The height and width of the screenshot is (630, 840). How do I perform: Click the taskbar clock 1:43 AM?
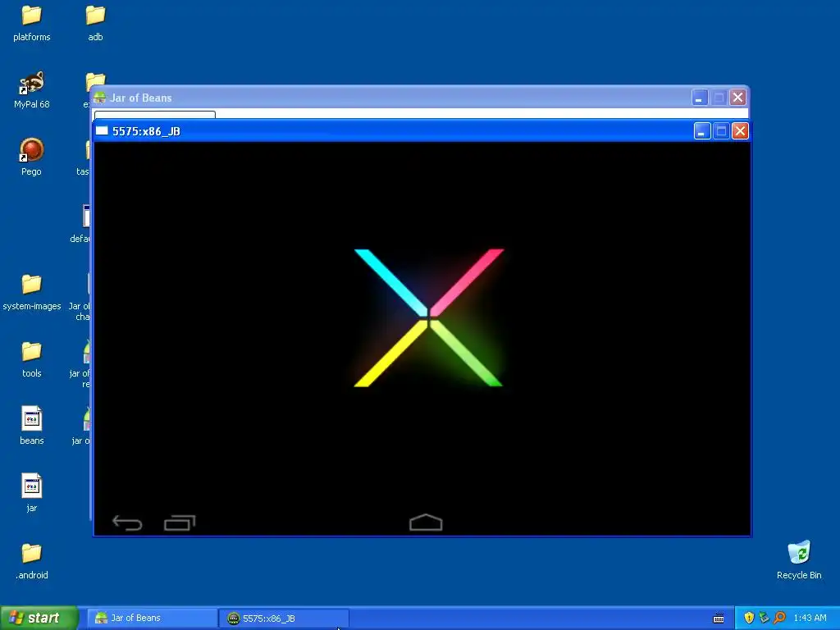[810, 618]
